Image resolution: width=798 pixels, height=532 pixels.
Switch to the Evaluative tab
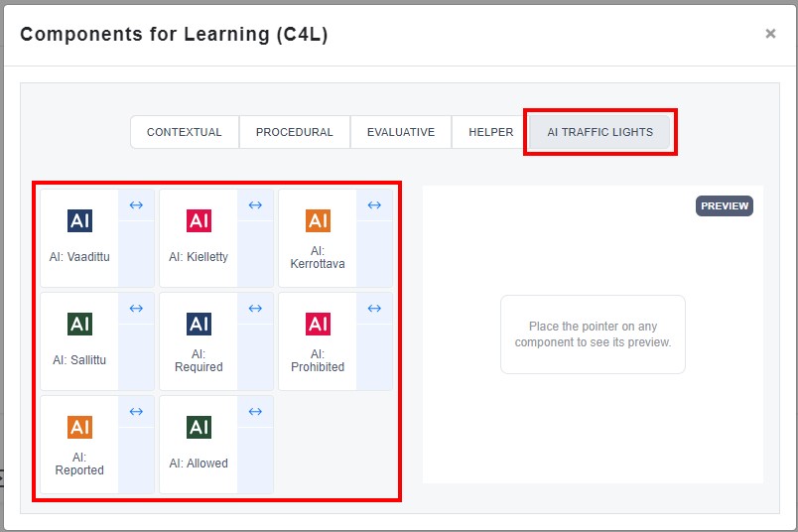[401, 132]
